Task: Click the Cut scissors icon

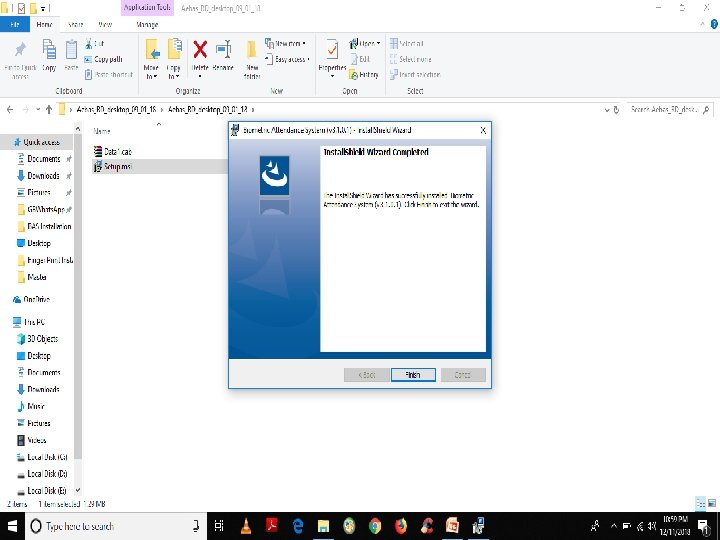Action: 89,44
